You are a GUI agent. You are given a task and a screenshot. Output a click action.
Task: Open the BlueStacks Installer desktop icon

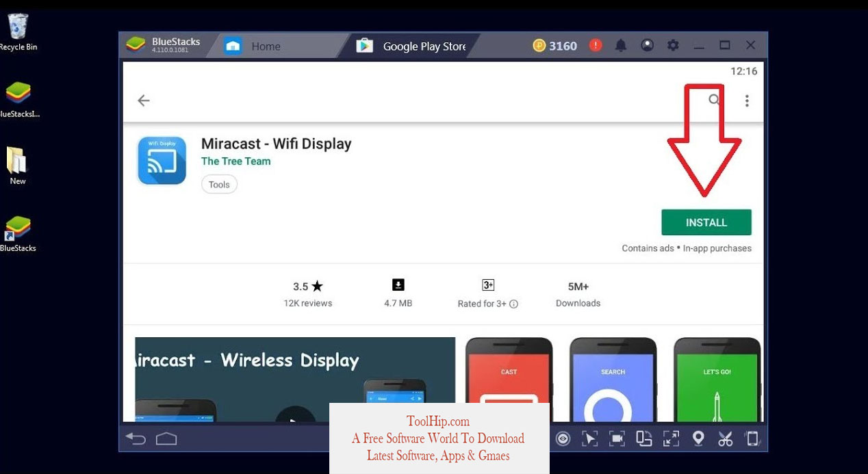(x=18, y=99)
